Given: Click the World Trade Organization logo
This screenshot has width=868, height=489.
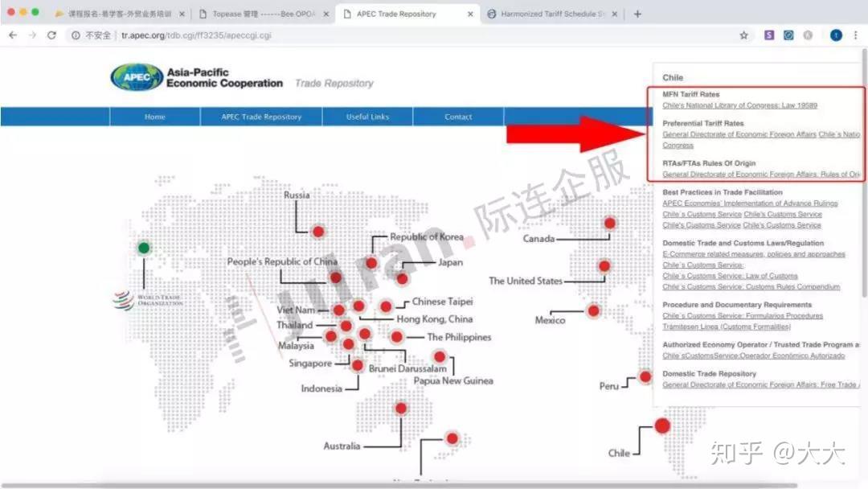Looking at the screenshot, I should click(148, 300).
